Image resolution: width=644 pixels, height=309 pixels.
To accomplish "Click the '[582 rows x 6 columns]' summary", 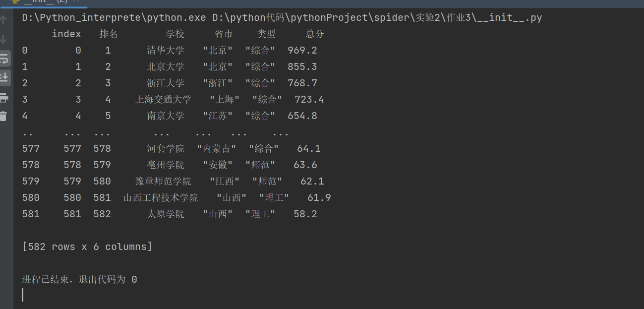I will click(x=87, y=247).
